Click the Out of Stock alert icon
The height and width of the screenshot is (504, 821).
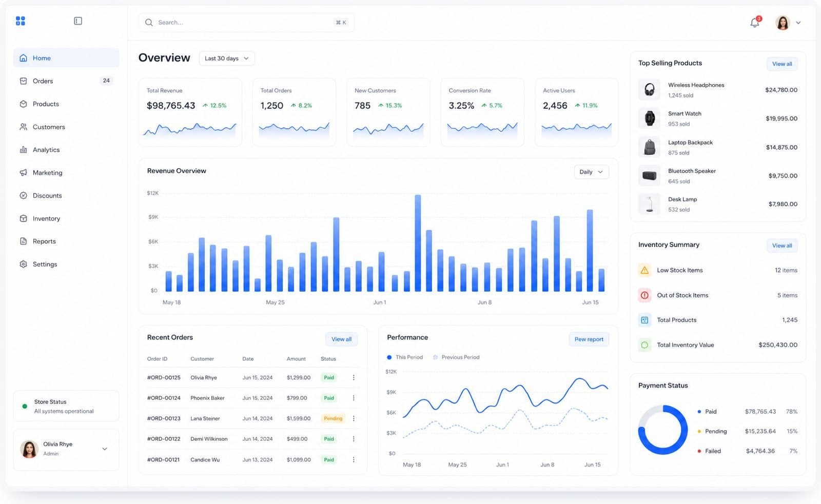click(644, 295)
